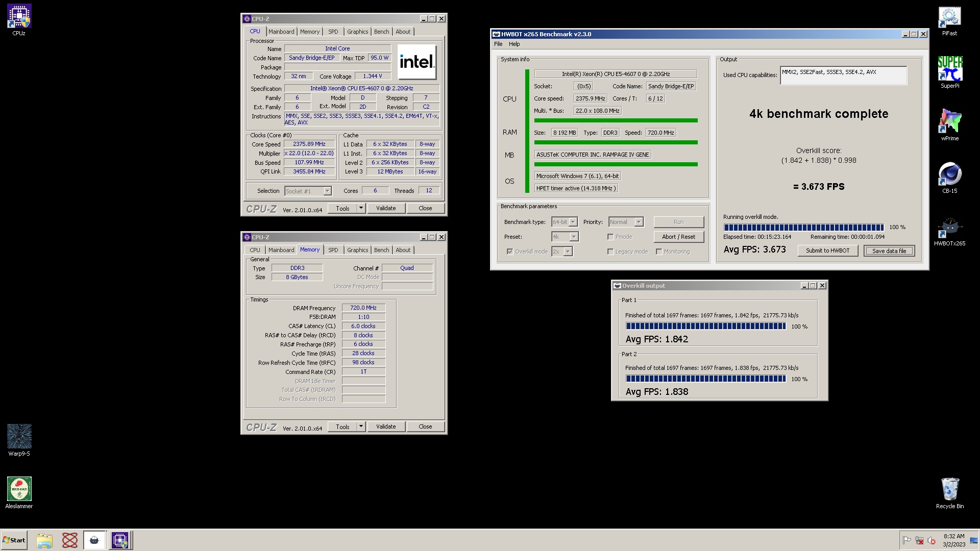
Task: Open the HWBOTx265 desktop shortcut
Action: tap(949, 231)
